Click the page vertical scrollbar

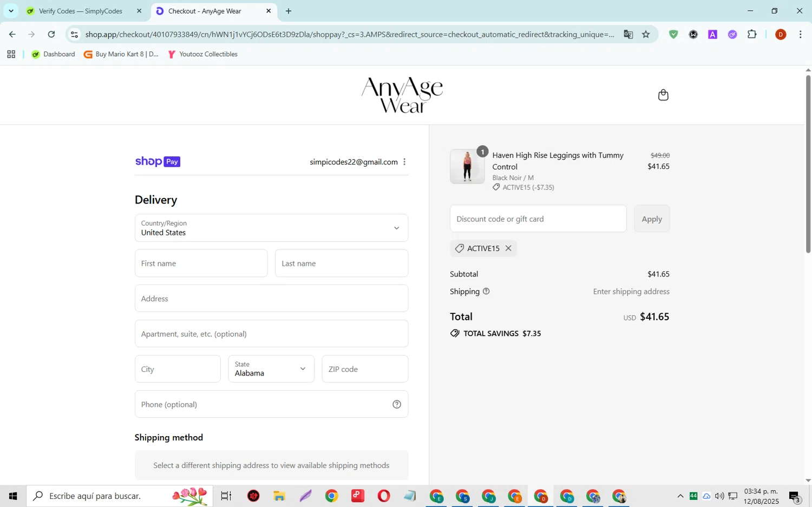808,164
